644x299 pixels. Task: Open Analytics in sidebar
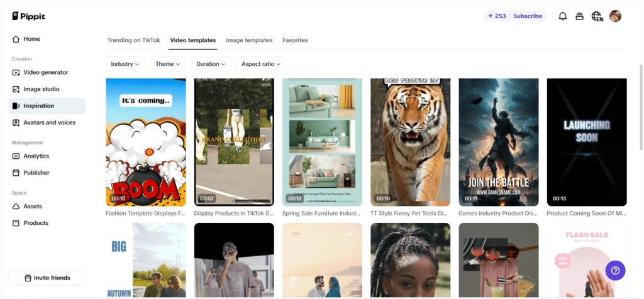tap(36, 156)
